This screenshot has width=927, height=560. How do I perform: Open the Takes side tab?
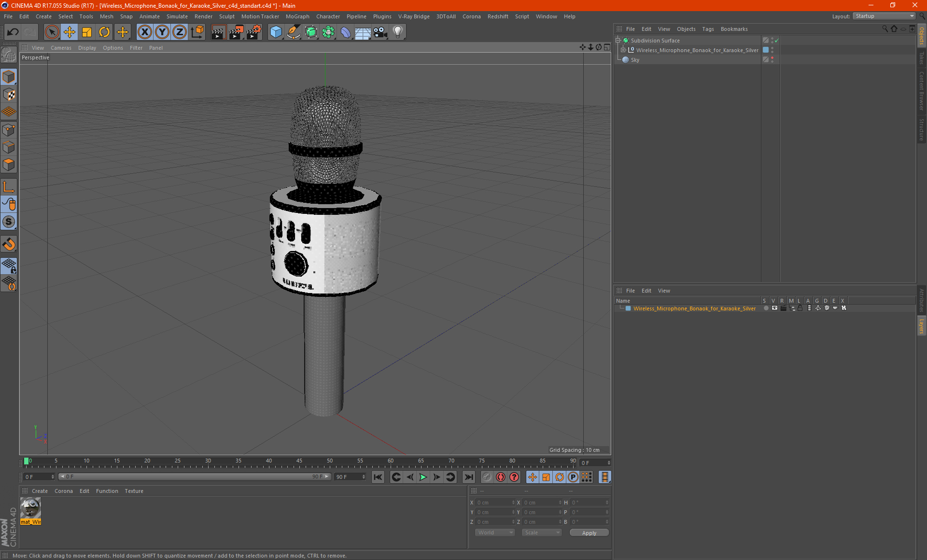point(922,58)
